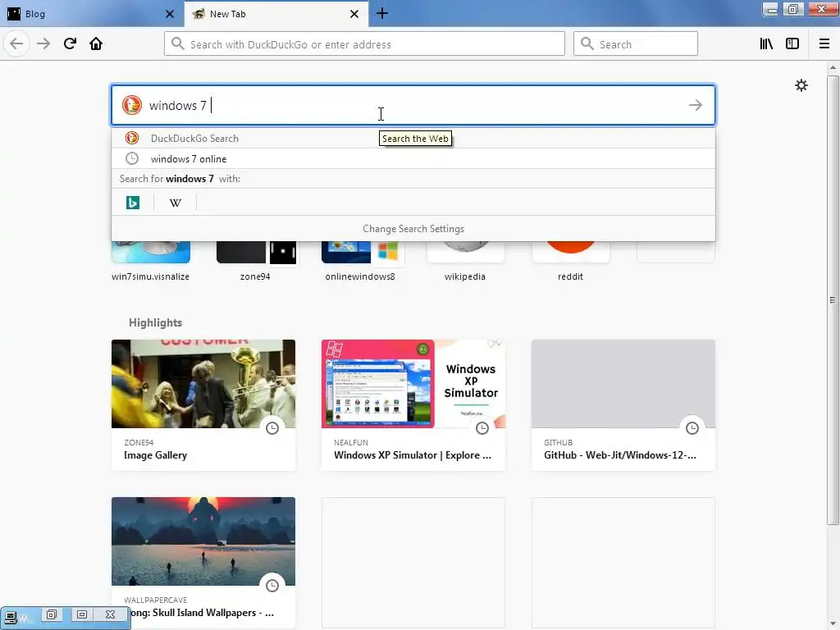Reload the current page
840x630 pixels.
pyautogui.click(x=70, y=43)
